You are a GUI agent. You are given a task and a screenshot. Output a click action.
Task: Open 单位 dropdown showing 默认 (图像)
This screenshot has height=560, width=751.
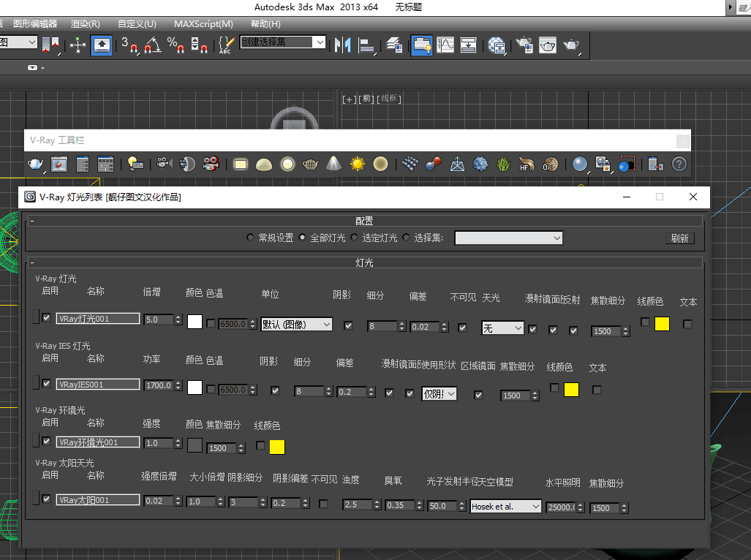(296, 325)
